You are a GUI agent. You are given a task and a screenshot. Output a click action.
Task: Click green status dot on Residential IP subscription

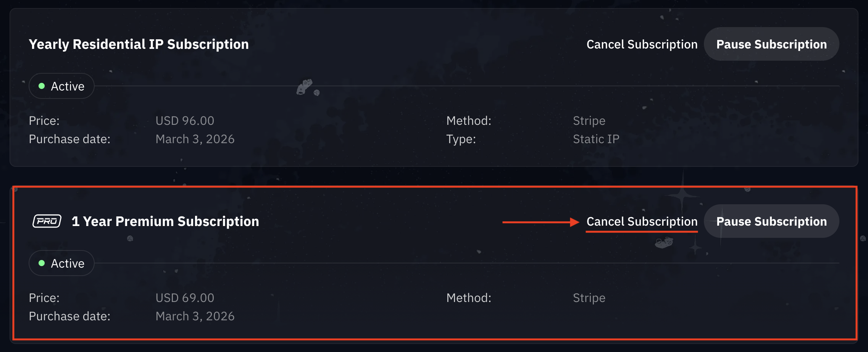tap(42, 86)
